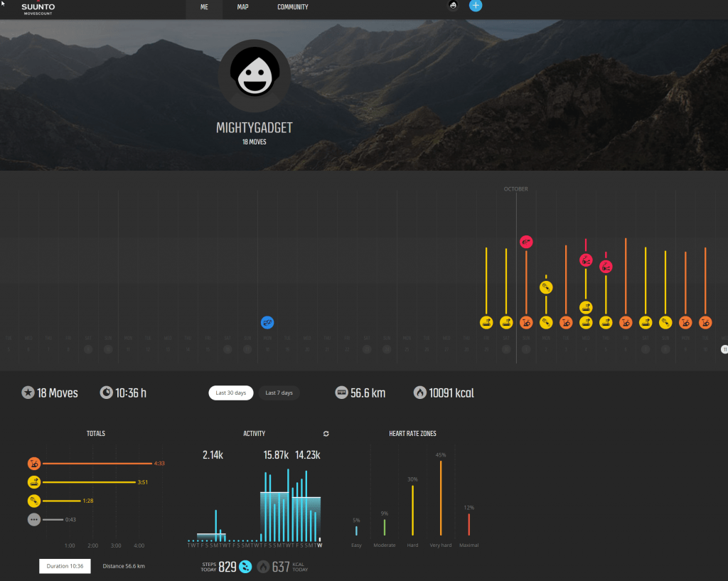Open the MAP tab
Image resolution: width=728 pixels, height=581 pixels.
242,7
